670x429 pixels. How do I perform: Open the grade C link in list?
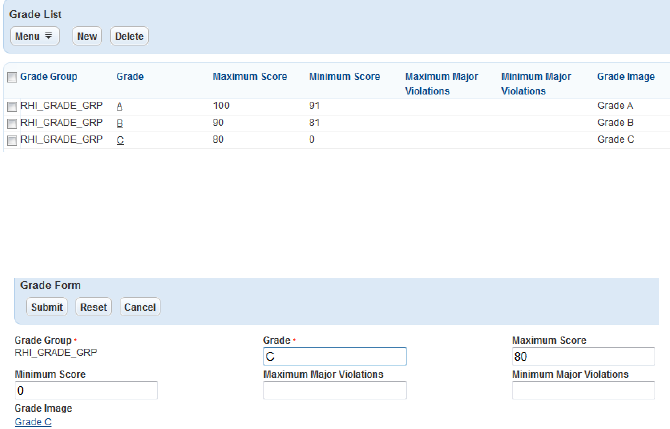pos(120,140)
